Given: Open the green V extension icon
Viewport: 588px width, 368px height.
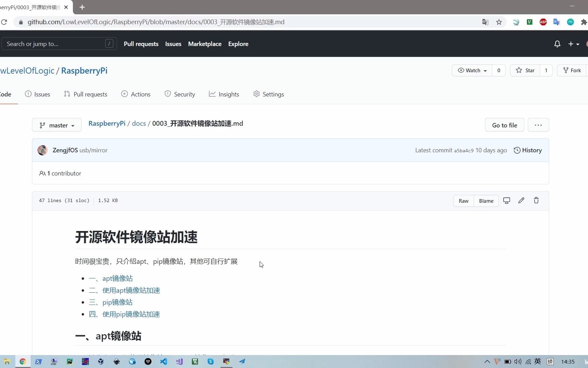Looking at the screenshot, I should [529, 22].
